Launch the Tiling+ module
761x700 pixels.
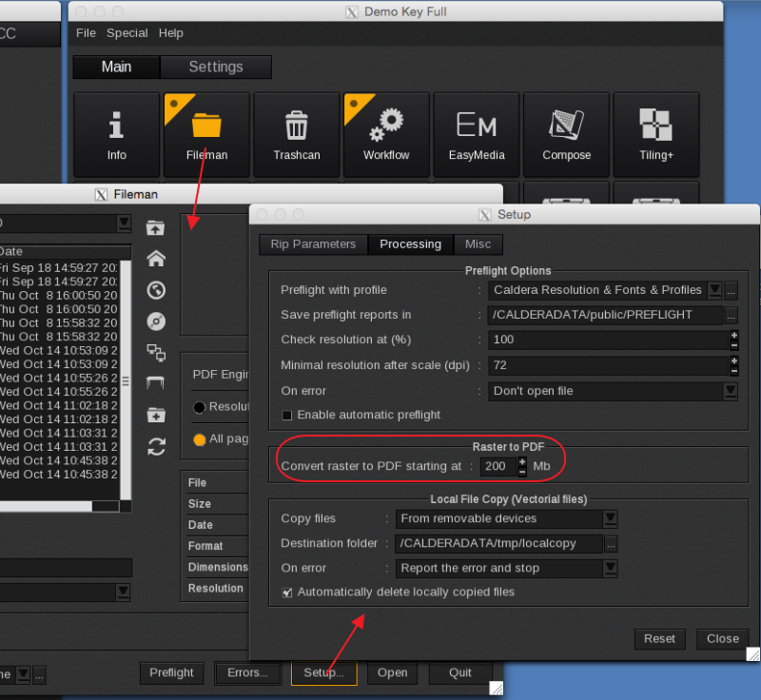[x=655, y=134]
